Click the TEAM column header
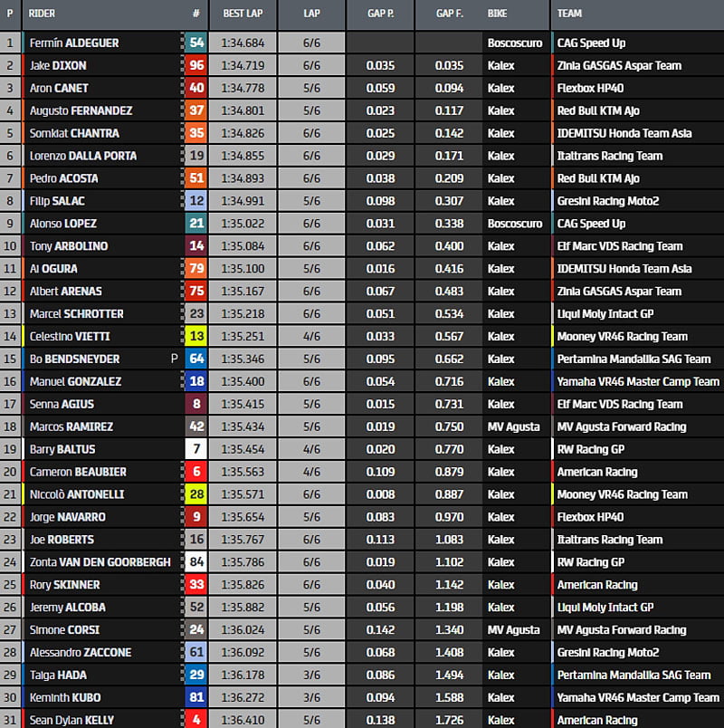This screenshot has height=728, width=724. 570,14
